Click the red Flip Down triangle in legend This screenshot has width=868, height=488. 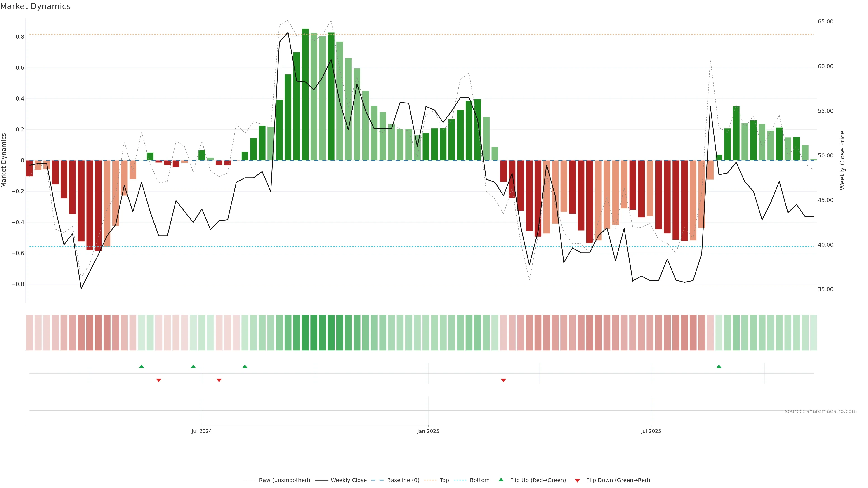pyautogui.click(x=577, y=480)
